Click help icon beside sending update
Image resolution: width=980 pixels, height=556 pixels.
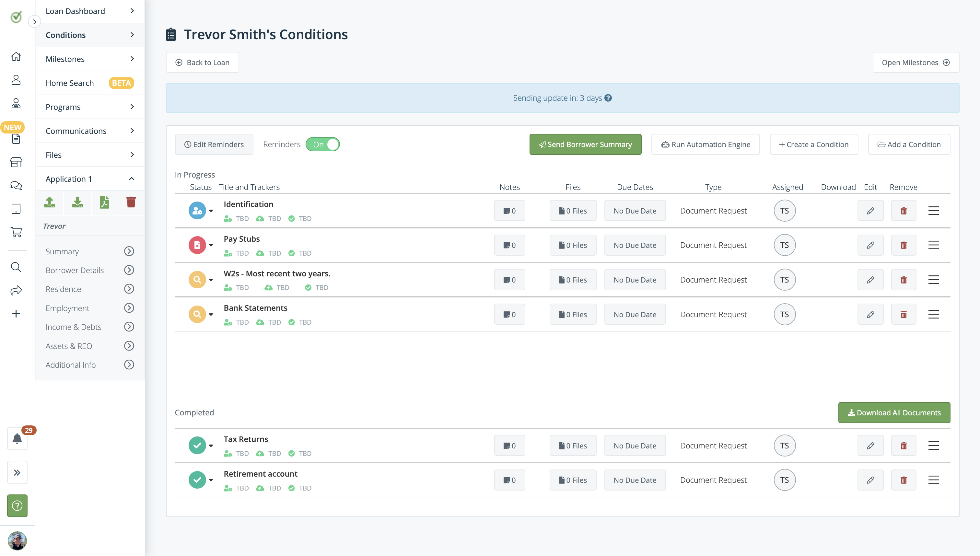608,98
